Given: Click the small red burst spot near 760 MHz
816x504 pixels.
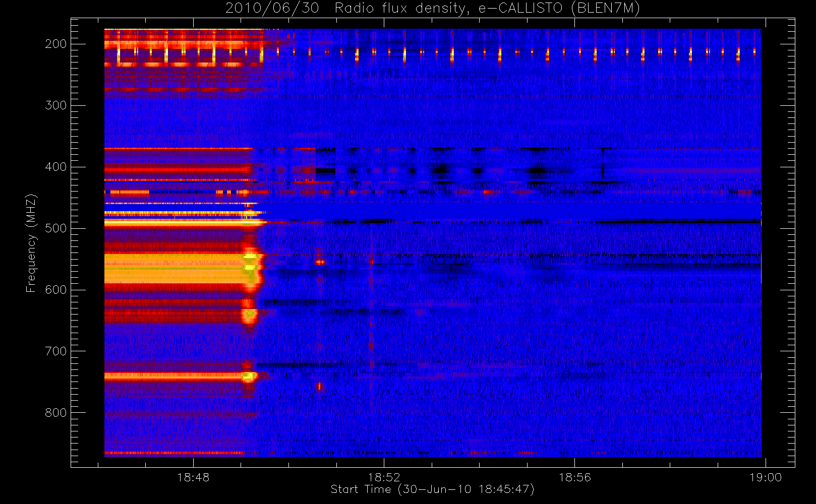Looking at the screenshot, I should tap(319, 387).
